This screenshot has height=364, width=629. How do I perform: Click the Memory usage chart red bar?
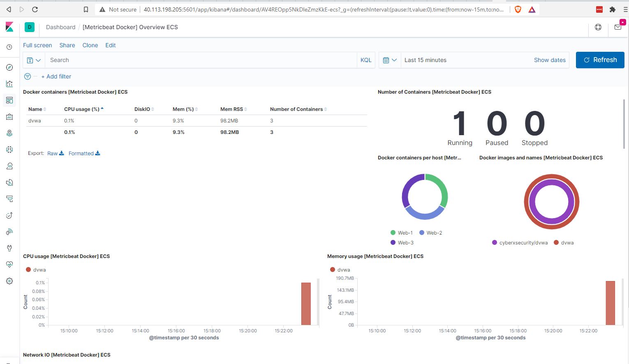(610, 303)
